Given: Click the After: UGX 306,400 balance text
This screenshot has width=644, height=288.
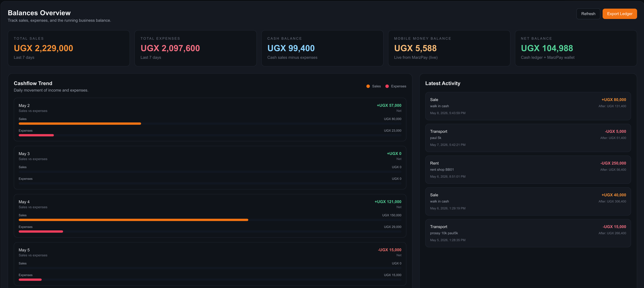Looking at the screenshot, I should tap(612, 201).
